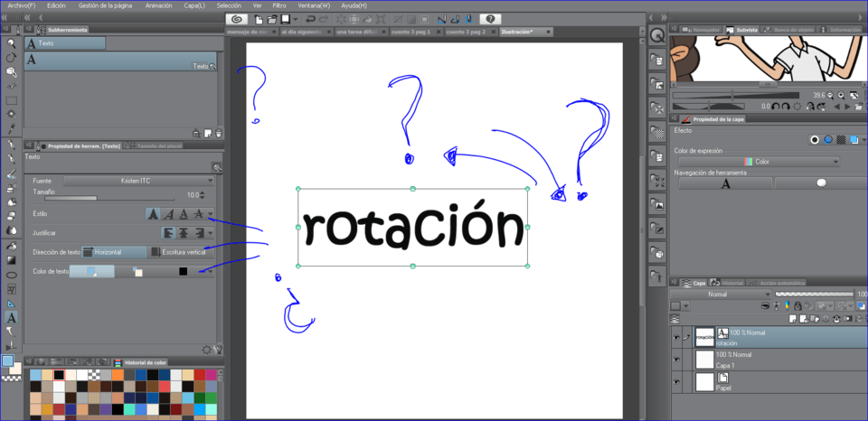Viewport: 868px width, 421px height.
Task: Click the Undo arrow in the command bar
Action: click(311, 18)
